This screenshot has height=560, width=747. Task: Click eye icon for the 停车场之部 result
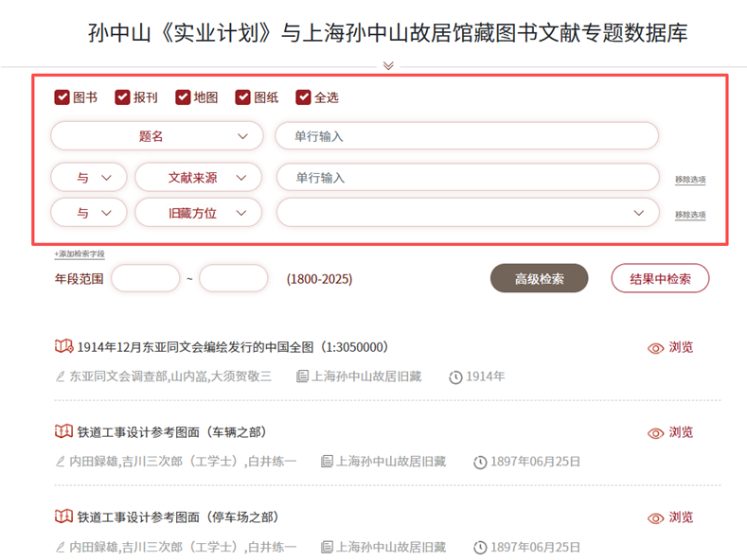655,518
